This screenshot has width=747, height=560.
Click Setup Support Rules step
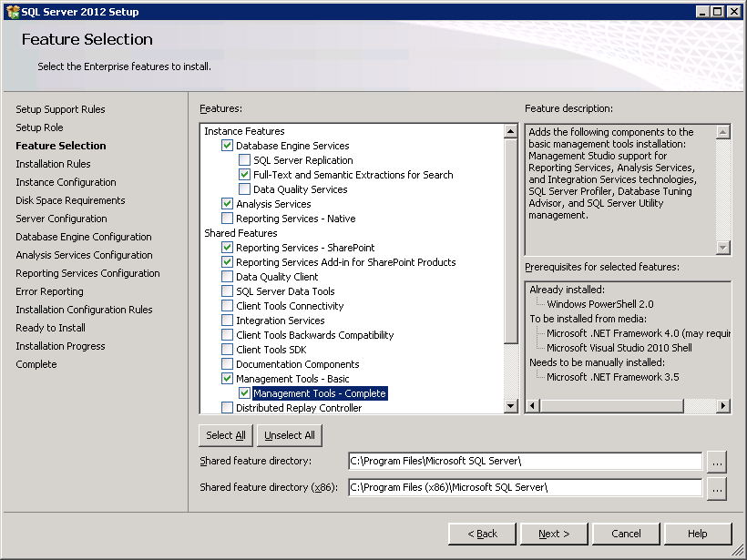click(60, 109)
